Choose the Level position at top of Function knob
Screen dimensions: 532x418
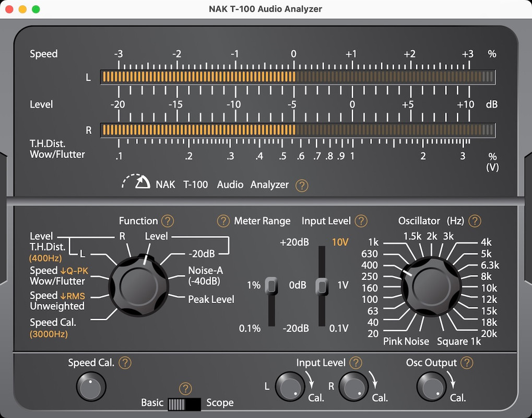[157, 236]
